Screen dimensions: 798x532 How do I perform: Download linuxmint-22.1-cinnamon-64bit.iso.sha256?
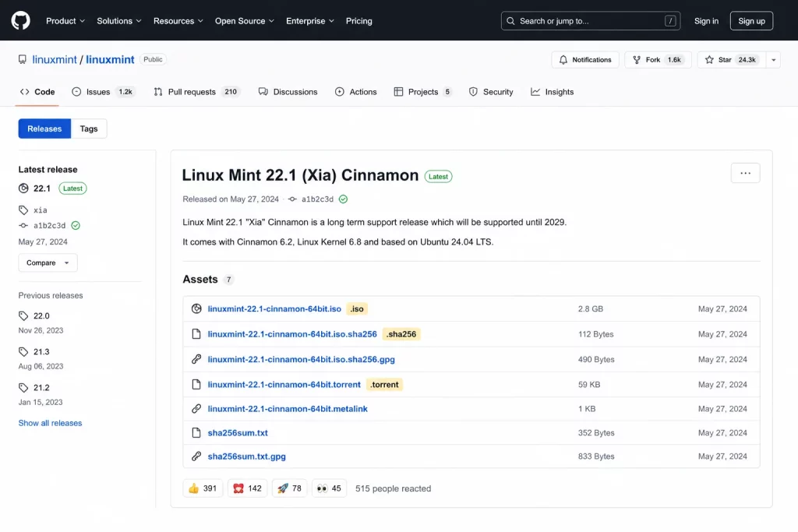(292, 334)
